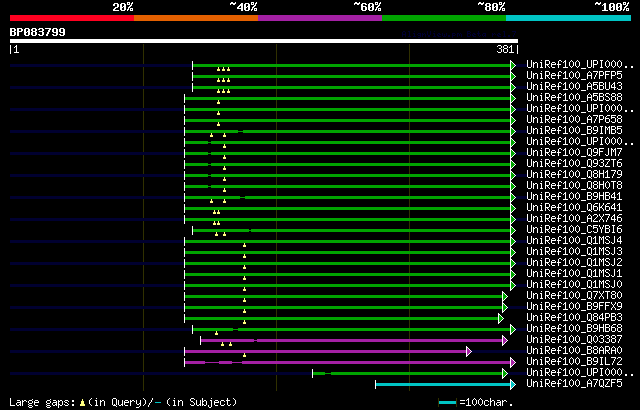The height and width of the screenshot is (410, 640).
Task: Click the green arrowhead of the Q1MSJ0 alignment
Action: [513, 286]
